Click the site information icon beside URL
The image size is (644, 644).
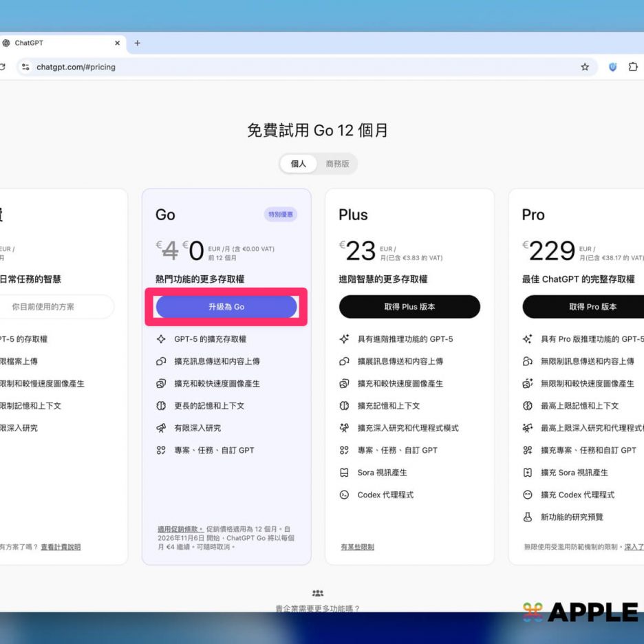[x=25, y=67]
